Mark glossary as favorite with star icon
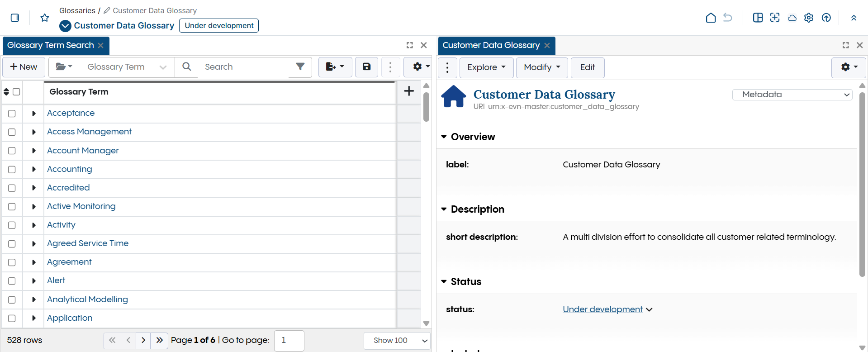Image resolution: width=868 pixels, height=352 pixels. pyautogui.click(x=44, y=18)
